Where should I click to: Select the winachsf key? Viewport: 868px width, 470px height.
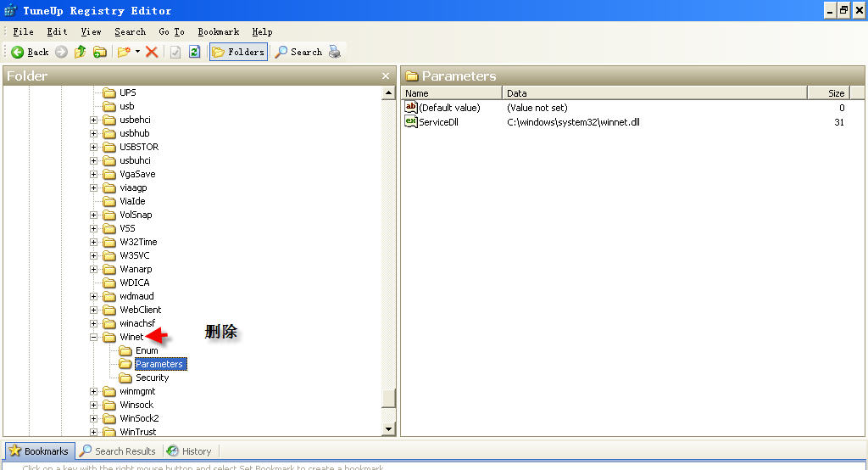coord(137,323)
